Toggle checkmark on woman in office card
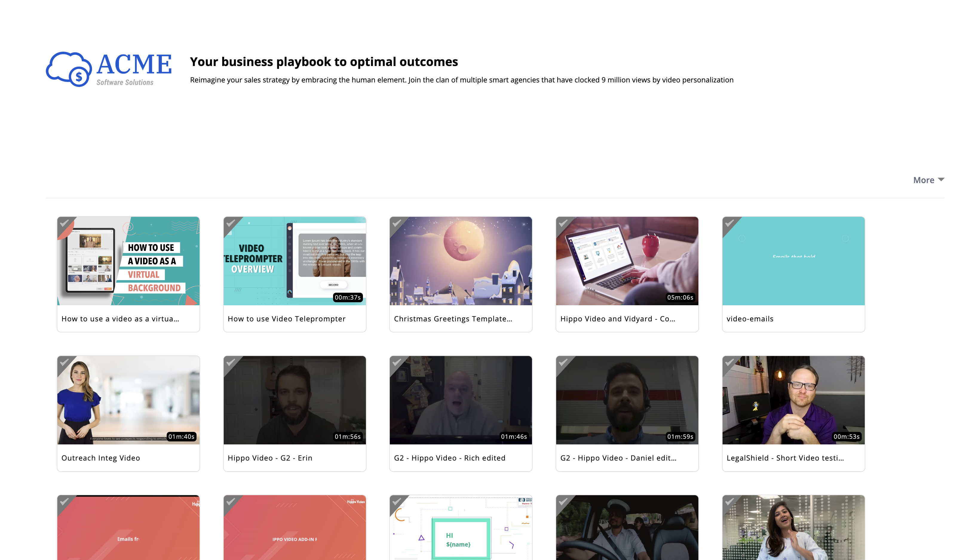Image resolution: width=966 pixels, height=560 pixels. pos(729,501)
